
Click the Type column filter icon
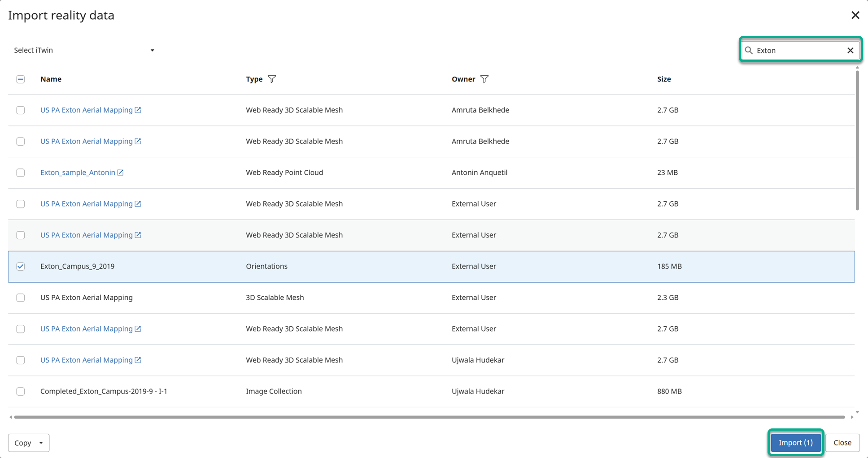(272, 79)
